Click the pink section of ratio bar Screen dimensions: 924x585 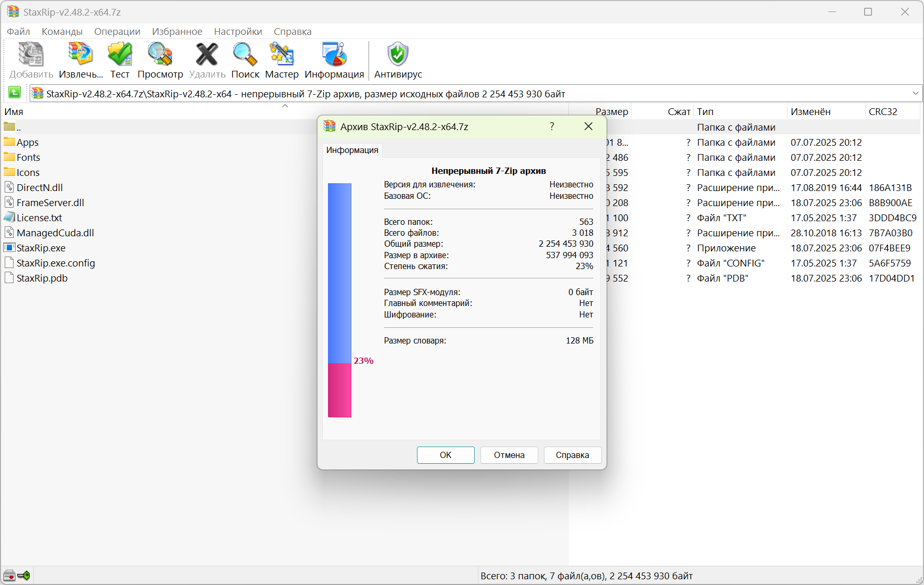339,390
